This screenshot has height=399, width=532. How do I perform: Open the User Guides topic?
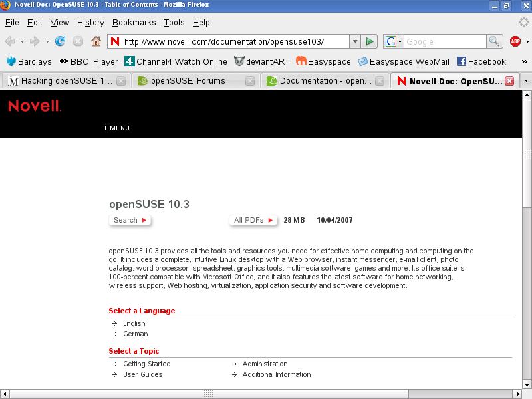coord(142,374)
